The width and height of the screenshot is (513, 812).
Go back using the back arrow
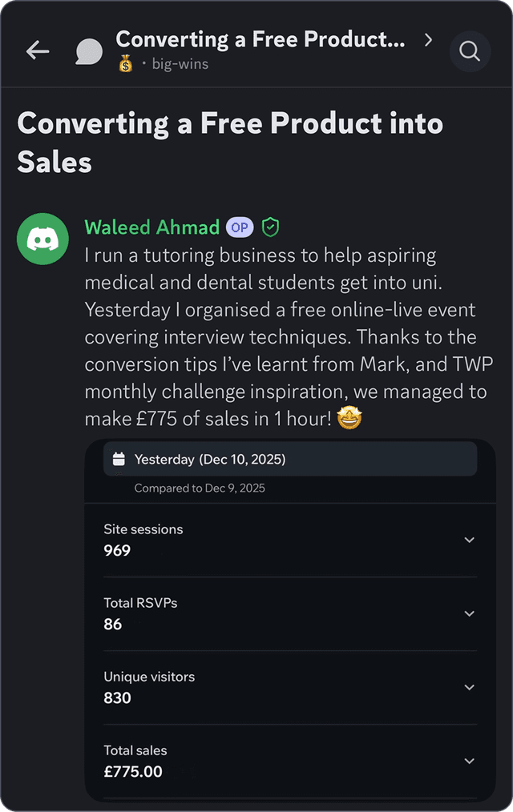pos(37,50)
